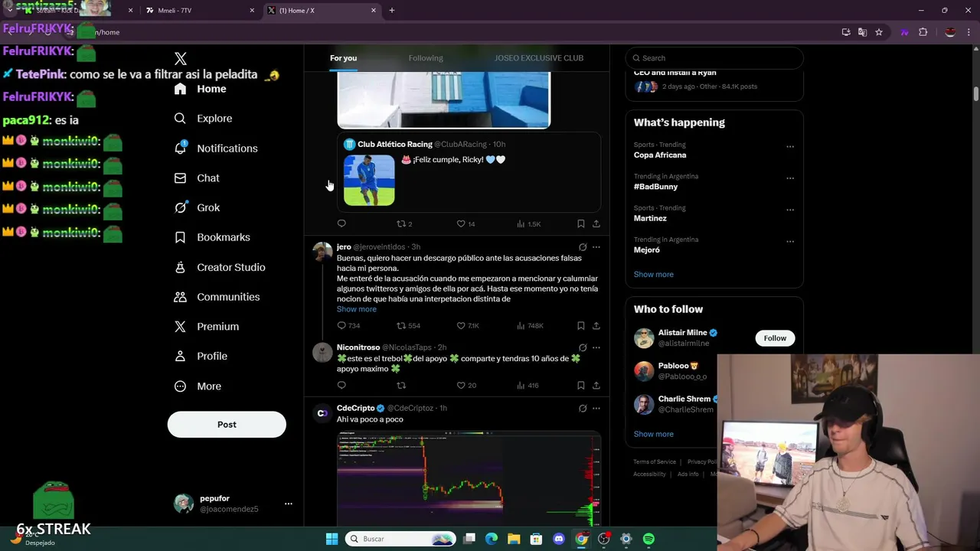Switch to For you tab
The height and width of the screenshot is (551, 980).
(343, 58)
